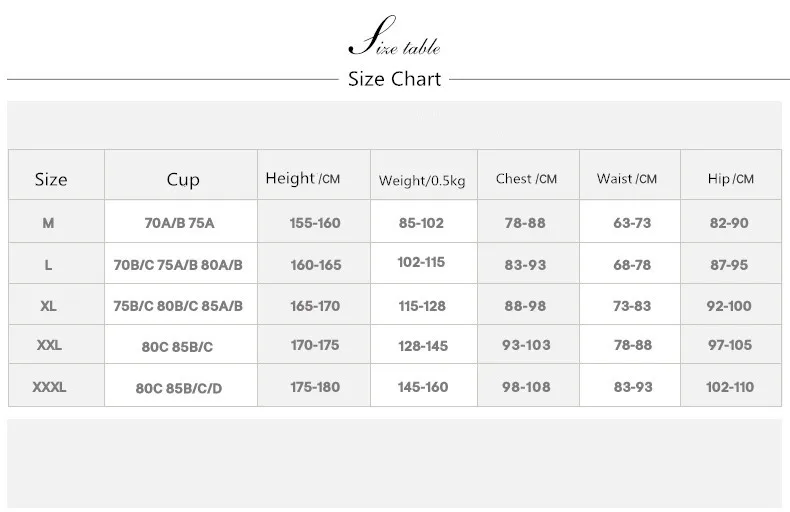Image resolution: width=790 pixels, height=512 pixels.
Task: Click cup value '80C 85B/C/D'
Action: pos(179,389)
